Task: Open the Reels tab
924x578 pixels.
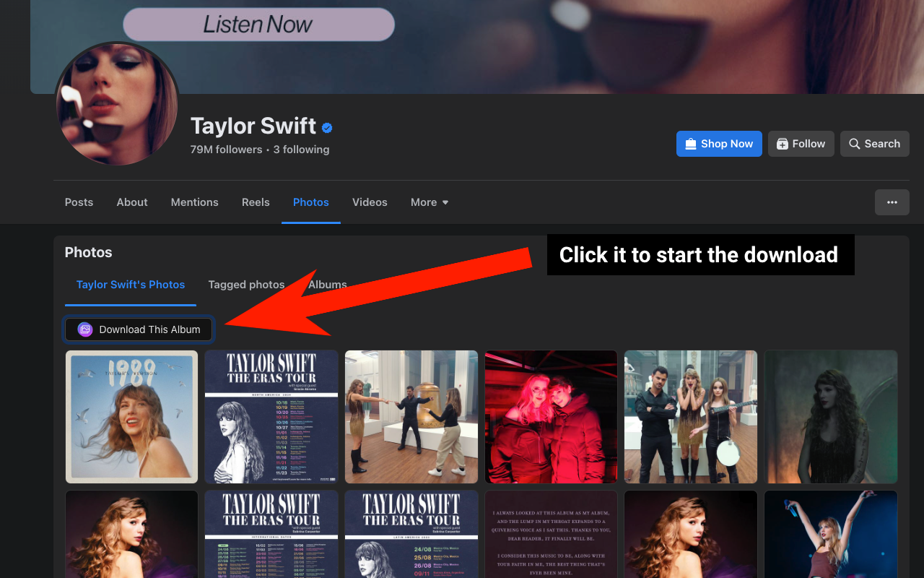Action: click(x=256, y=202)
